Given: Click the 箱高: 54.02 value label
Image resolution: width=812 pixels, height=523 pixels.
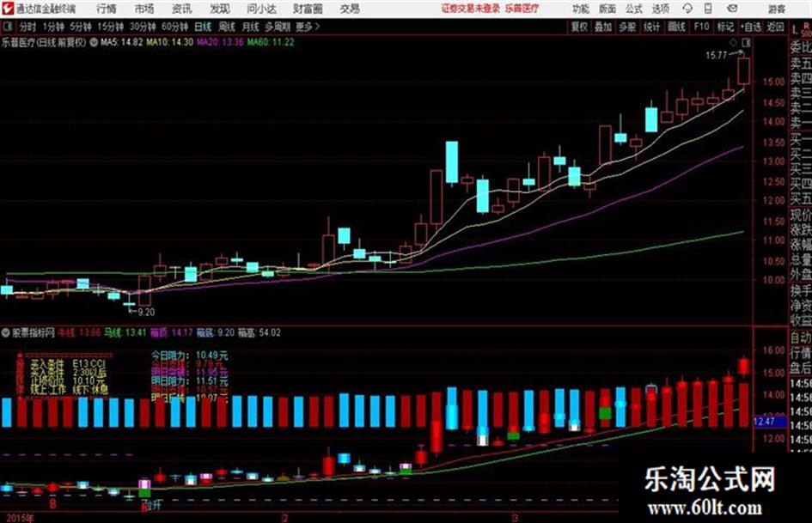Looking at the screenshot, I should (x=259, y=332).
